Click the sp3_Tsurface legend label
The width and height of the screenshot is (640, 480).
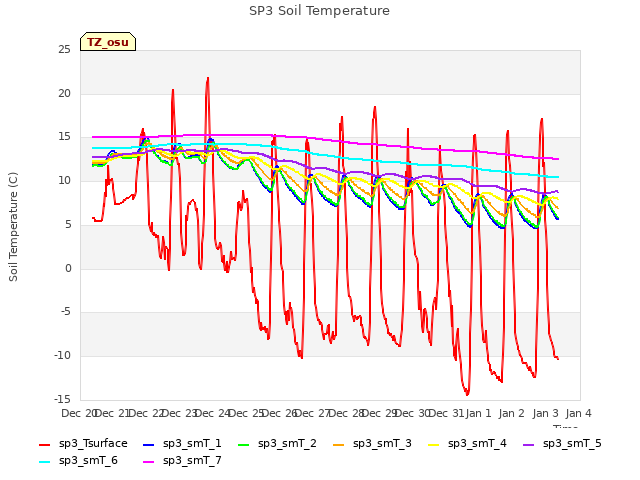tap(93, 443)
